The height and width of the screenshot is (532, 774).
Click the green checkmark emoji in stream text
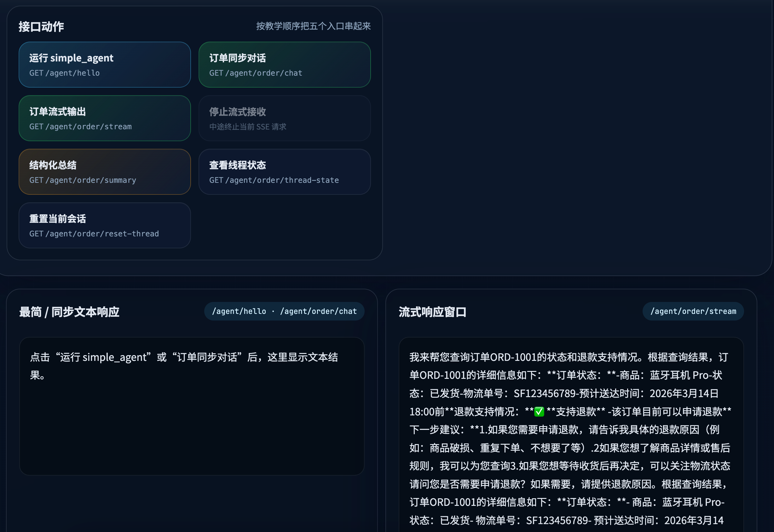(x=539, y=412)
